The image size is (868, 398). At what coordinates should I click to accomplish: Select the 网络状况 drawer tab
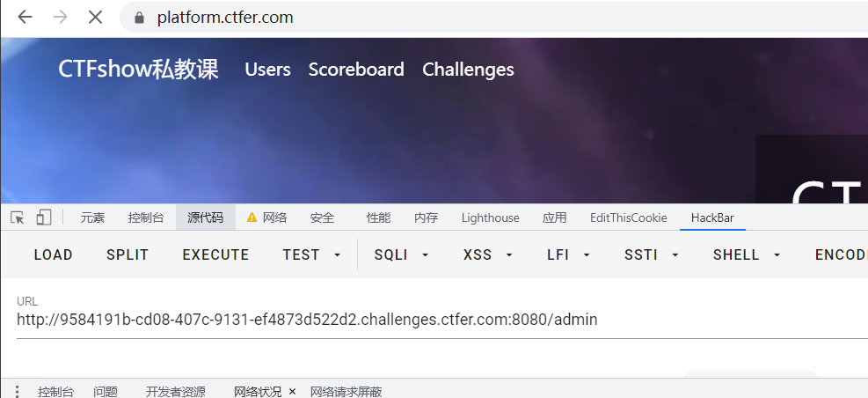click(258, 391)
